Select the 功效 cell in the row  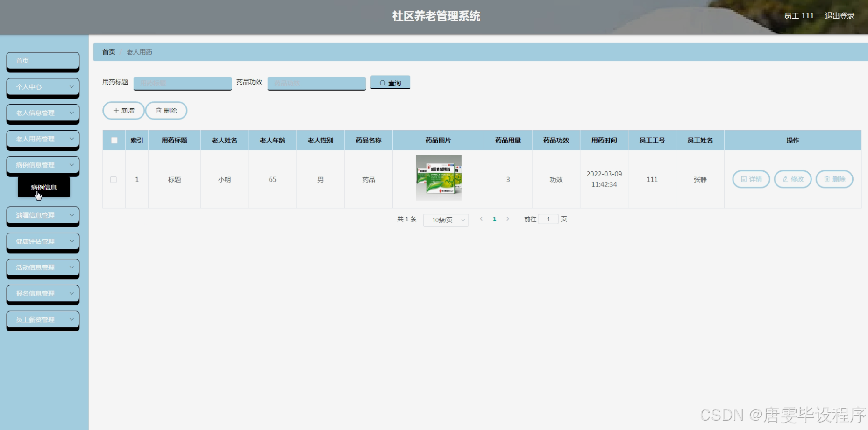(556, 180)
